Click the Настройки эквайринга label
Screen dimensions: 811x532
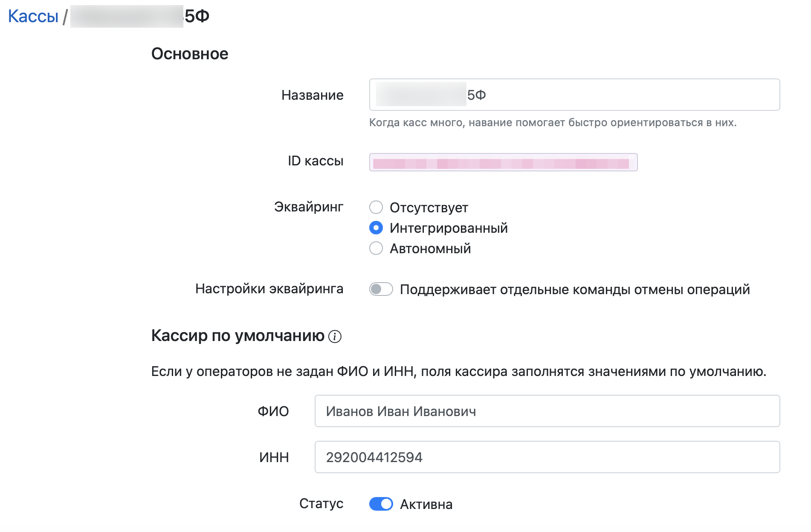coord(269,289)
